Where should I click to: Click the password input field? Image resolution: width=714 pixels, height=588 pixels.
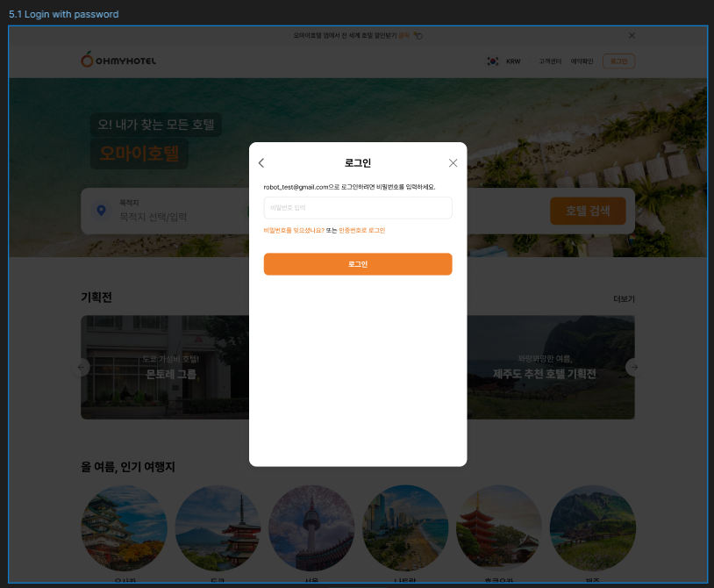(358, 208)
